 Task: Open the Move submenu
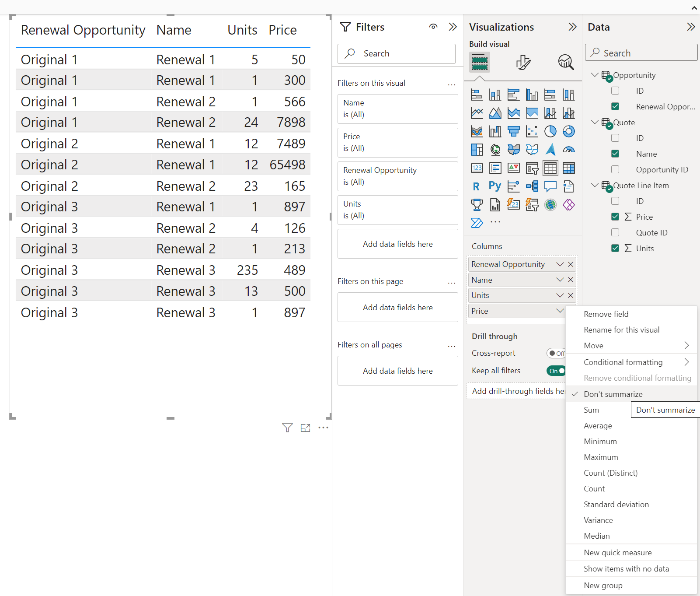pos(631,346)
